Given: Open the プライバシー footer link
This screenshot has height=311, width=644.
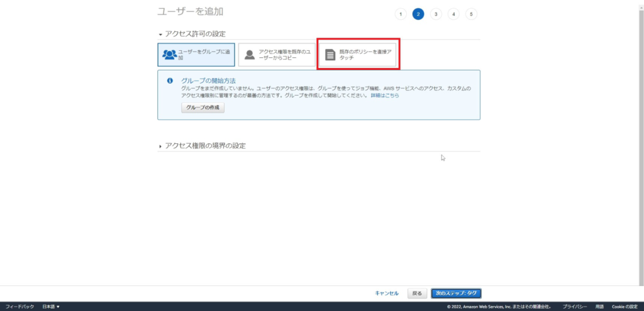Looking at the screenshot, I should pos(575,307).
